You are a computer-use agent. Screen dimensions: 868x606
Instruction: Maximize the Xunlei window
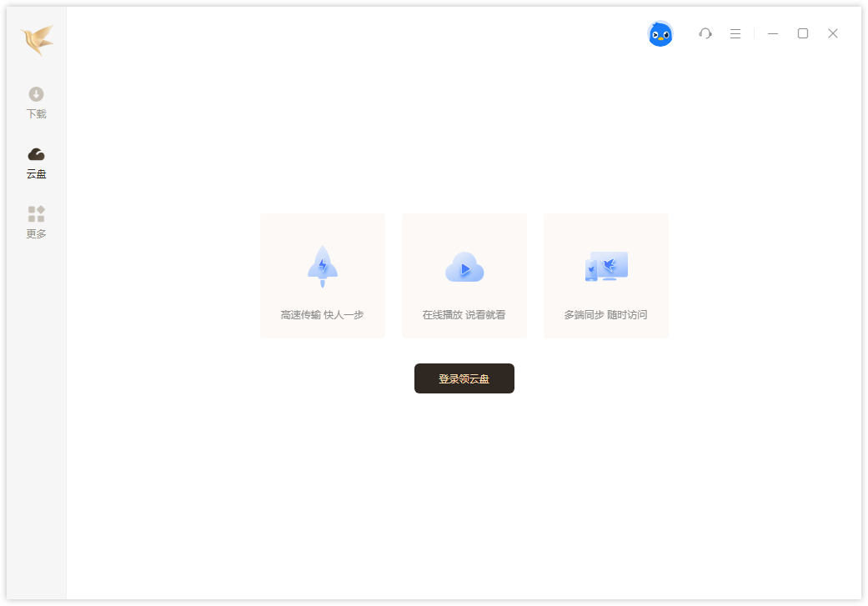[803, 33]
